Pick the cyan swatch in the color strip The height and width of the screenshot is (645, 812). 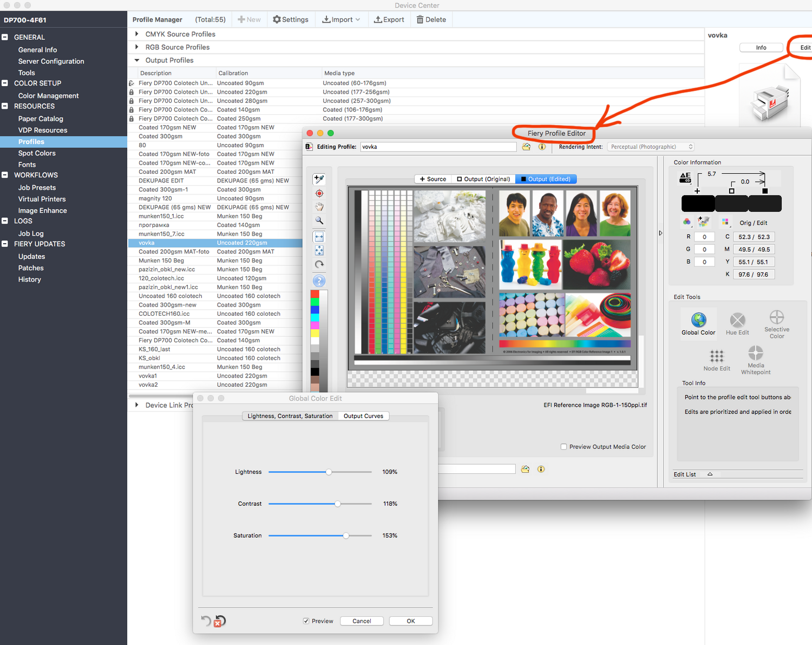pos(315,317)
